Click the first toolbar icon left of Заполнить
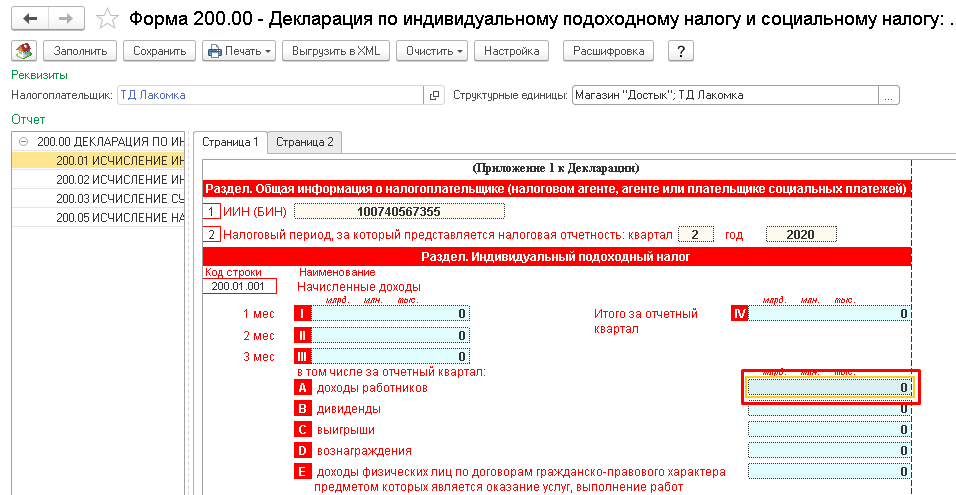 click(x=24, y=51)
